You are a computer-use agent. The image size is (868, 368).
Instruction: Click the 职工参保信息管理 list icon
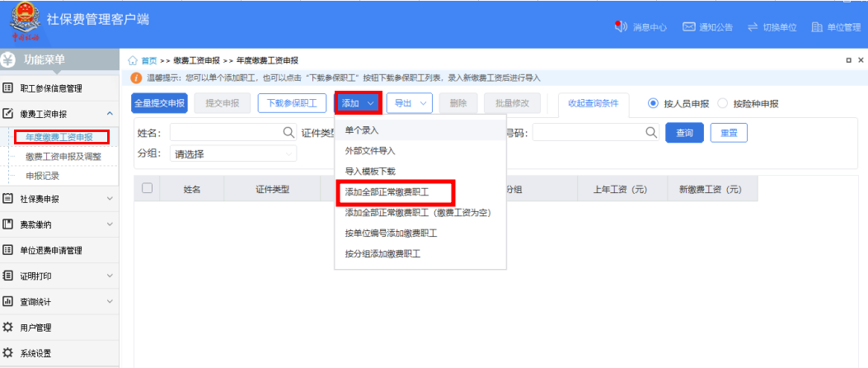coord(7,87)
